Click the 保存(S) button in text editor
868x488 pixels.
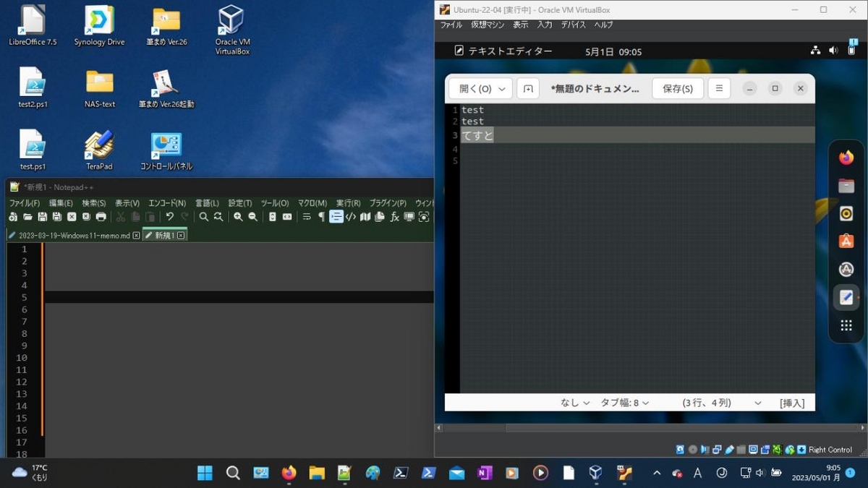[x=678, y=88]
